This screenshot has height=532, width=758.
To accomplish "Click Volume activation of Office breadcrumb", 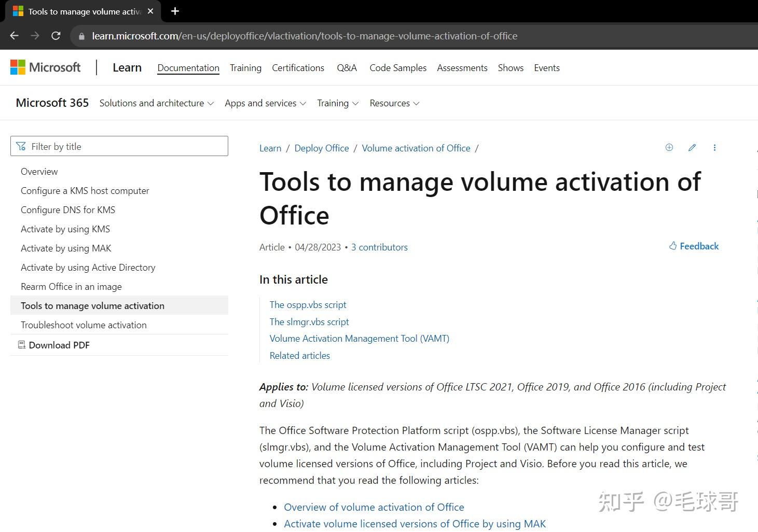I will click(416, 148).
